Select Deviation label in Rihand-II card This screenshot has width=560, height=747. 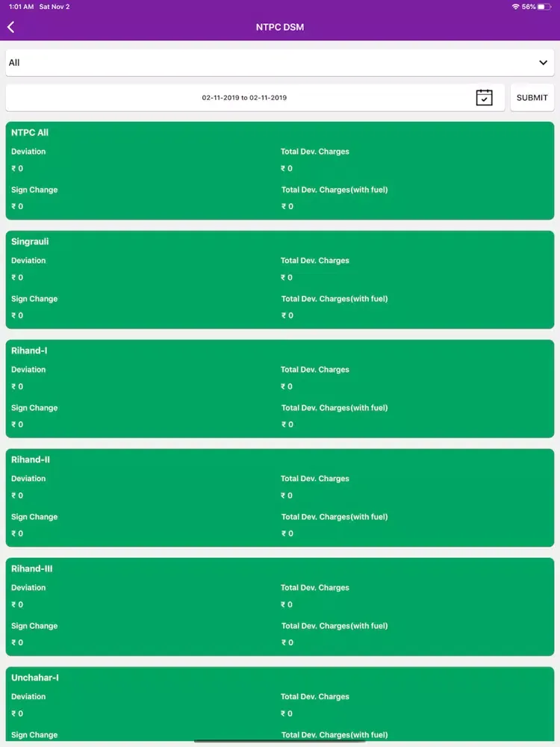[28, 479]
